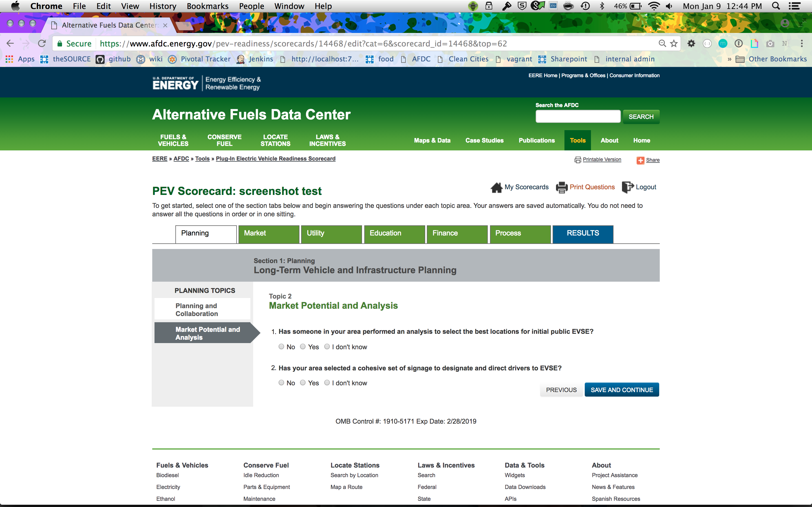This screenshot has width=812, height=507.
Task: Select No for cohesive signage question
Action: click(x=281, y=383)
